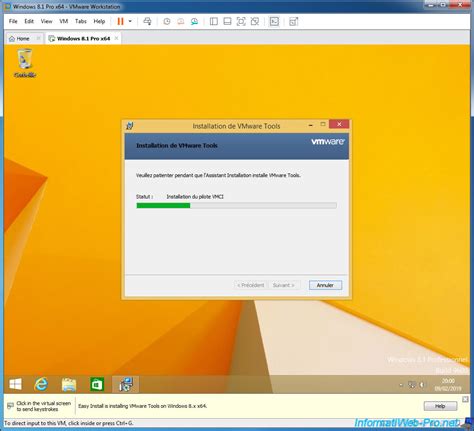The image size is (474, 431).
Task: Open the Help menu
Action: tap(99, 21)
